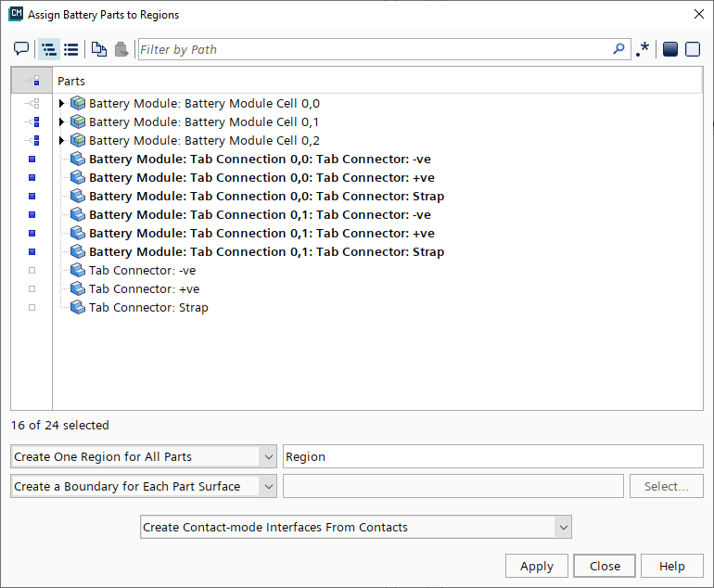This screenshot has height=588, width=714.
Task: Uncheck Tab Connection 0,0: Tab Connector: +ve box
Action: pyautogui.click(x=32, y=178)
